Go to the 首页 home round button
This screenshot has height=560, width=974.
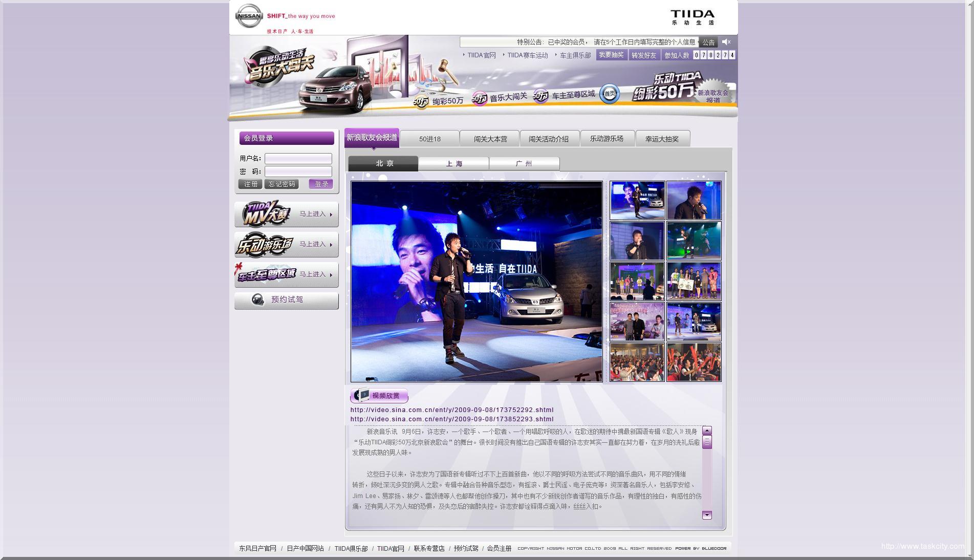610,94
